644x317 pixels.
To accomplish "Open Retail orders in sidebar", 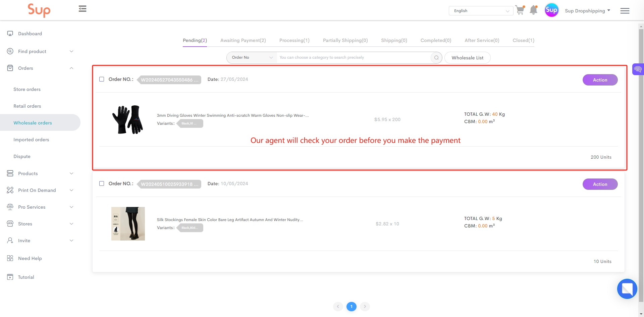I will 27,106.
